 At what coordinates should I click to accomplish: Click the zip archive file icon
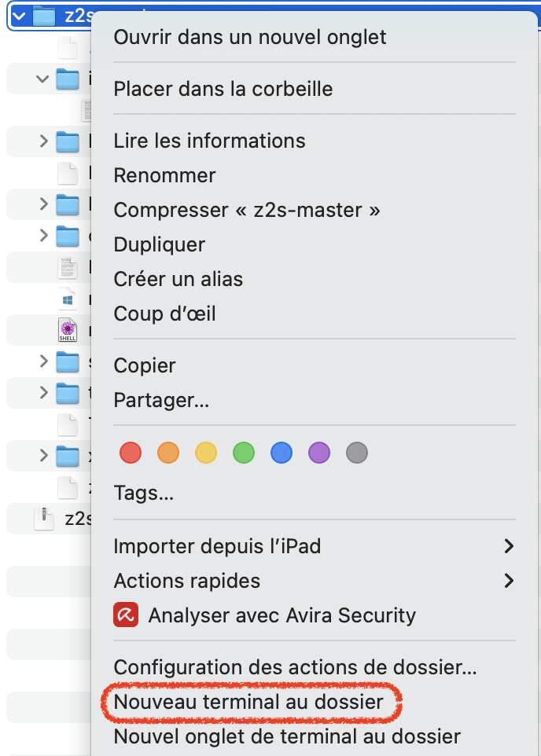pyautogui.click(x=44, y=519)
